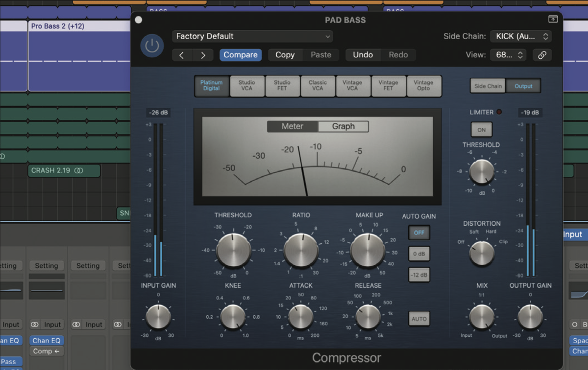Go to next preset with right arrow
588x370 pixels.
pos(203,55)
